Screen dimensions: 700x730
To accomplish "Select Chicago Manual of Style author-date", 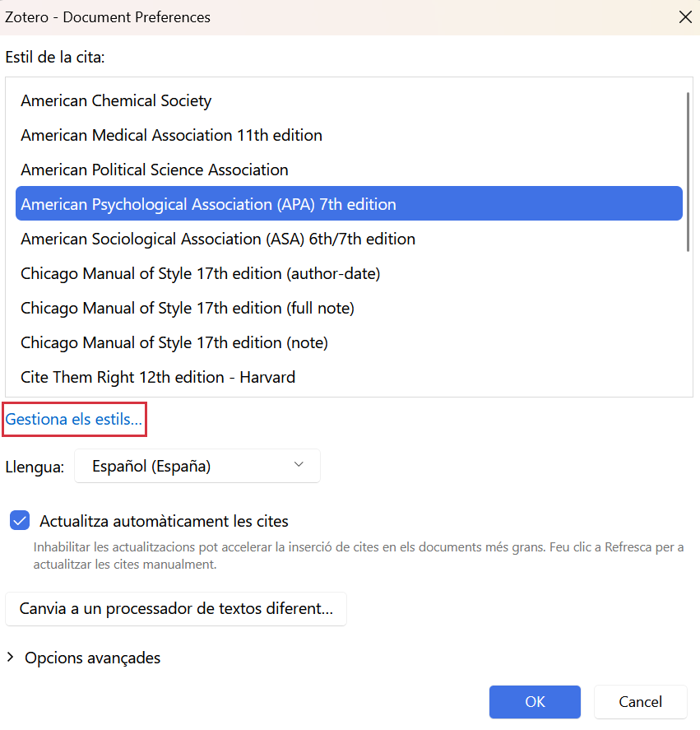I will (x=349, y=273).
